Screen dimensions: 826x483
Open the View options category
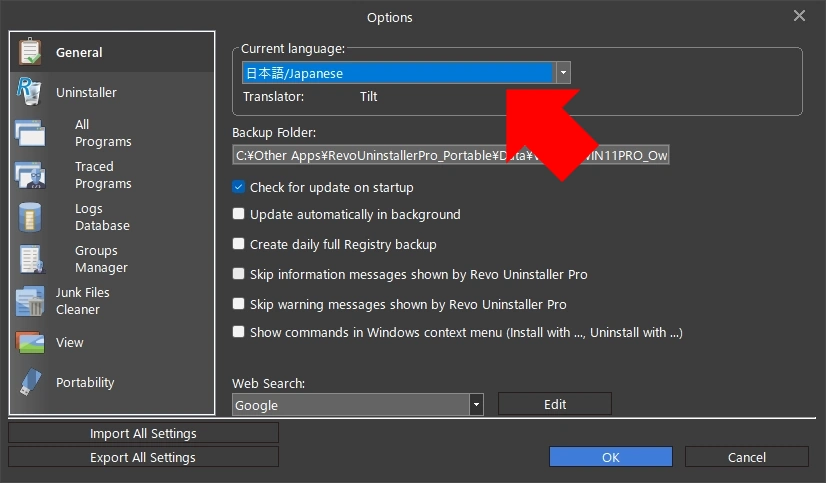tap(112, 342)
